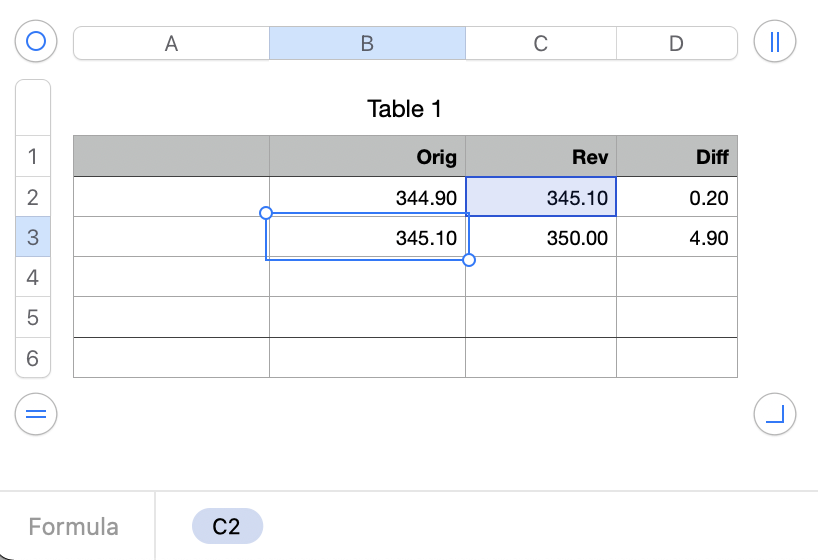Click the Formula label in bar
Image resolution: width=818 pixels, height=560 pixels.
pyautogui.click(x=74, y=527)
